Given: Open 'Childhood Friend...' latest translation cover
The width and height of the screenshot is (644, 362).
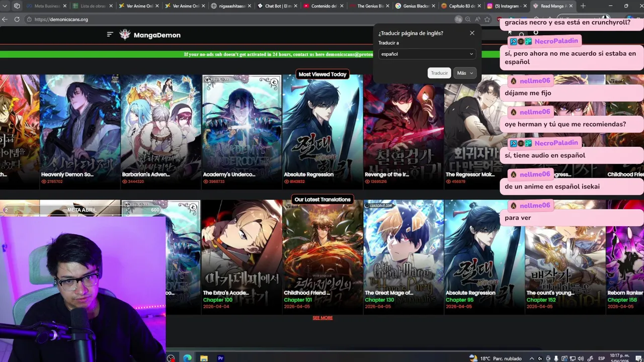Looking at the screenshot, I should pos(323,257).
